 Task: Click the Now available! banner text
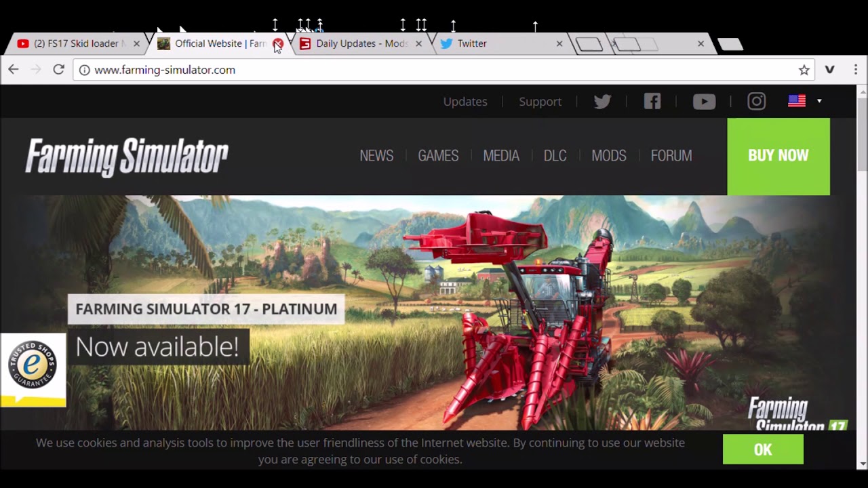coord(157,346)
